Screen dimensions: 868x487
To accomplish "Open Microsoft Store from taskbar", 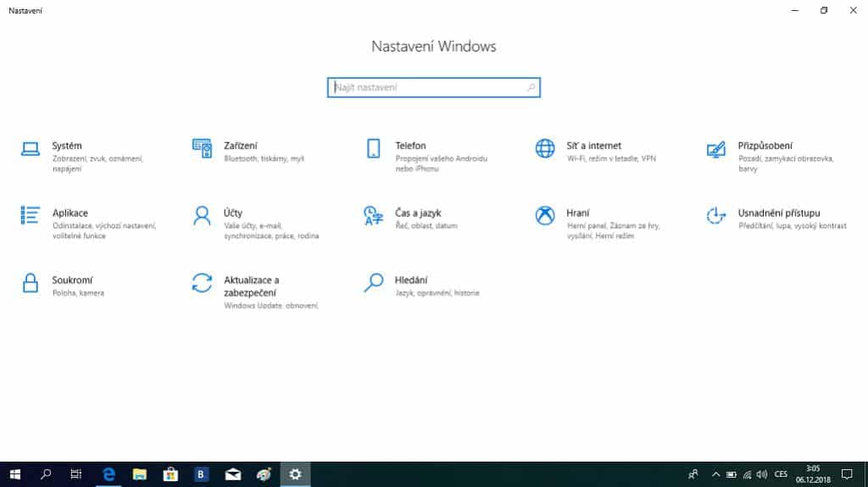I will click(170, 474).
